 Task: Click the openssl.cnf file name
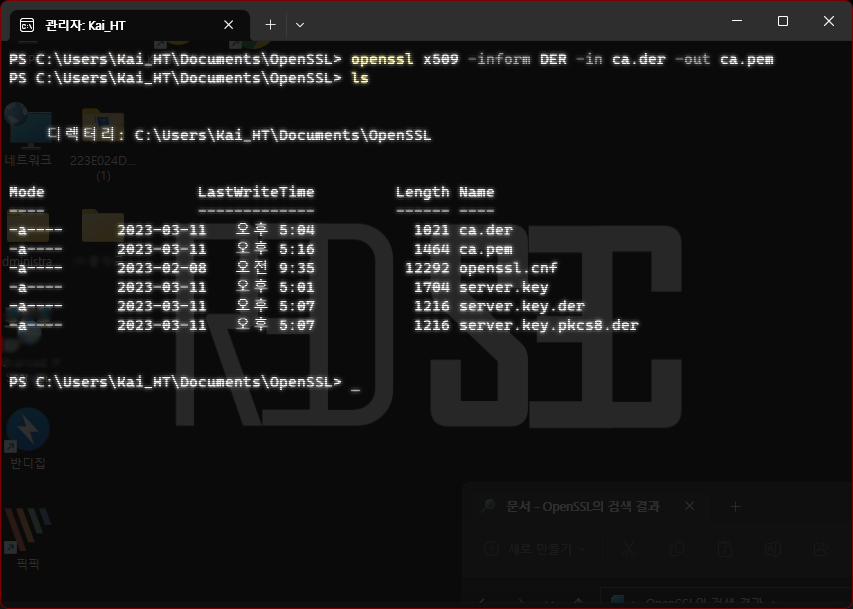click(x=508, y=268)
